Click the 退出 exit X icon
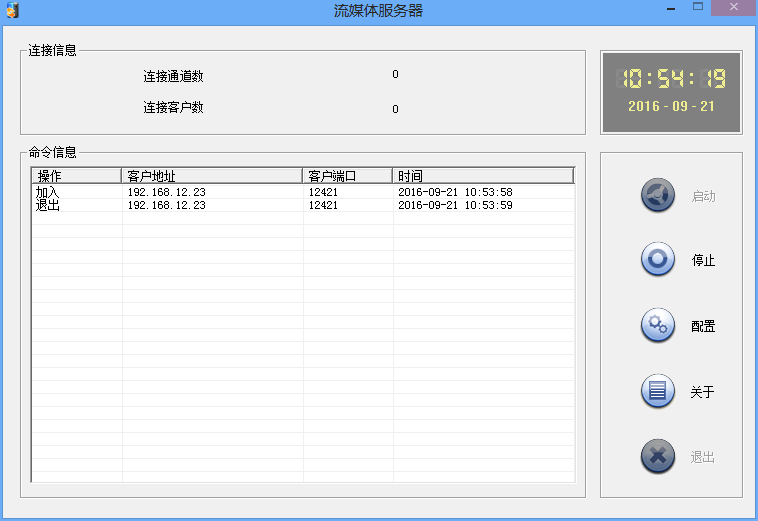 tap(657, 456)
